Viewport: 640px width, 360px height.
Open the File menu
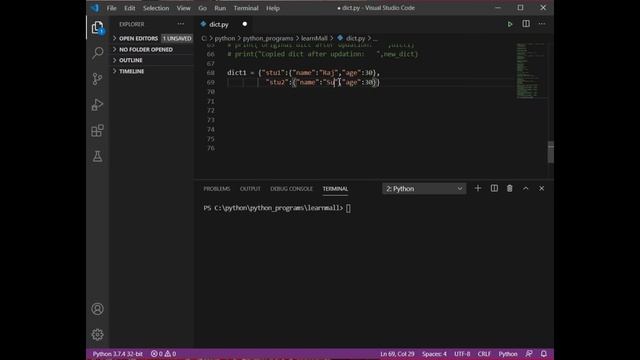(111, 8)
